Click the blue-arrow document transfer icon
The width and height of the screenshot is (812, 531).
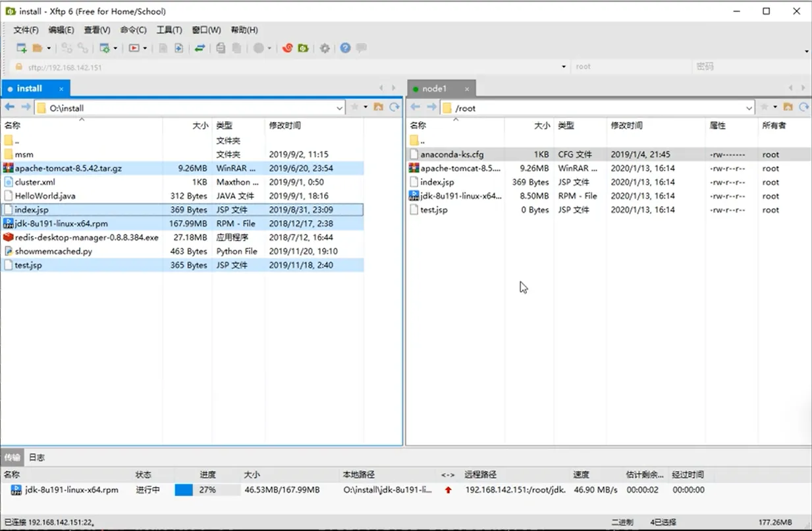[178, 48]
